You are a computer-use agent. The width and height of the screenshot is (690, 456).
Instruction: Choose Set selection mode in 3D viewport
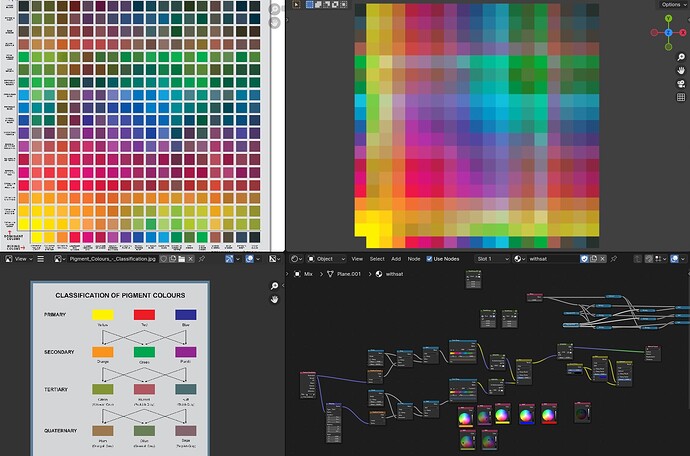[x=310, y=4]
